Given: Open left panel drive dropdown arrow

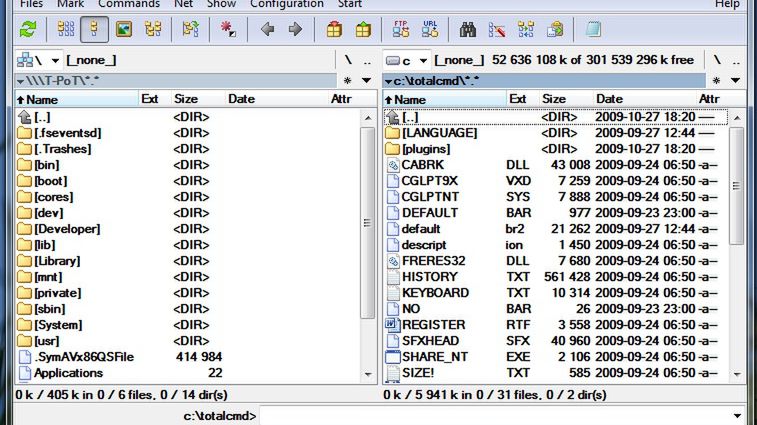Looking at the screenshot, I should pyautogui.click(x=56, y=61).
